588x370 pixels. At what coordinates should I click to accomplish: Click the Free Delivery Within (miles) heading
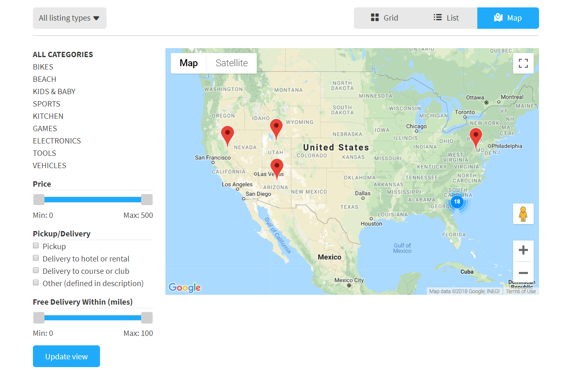(83, 302)
